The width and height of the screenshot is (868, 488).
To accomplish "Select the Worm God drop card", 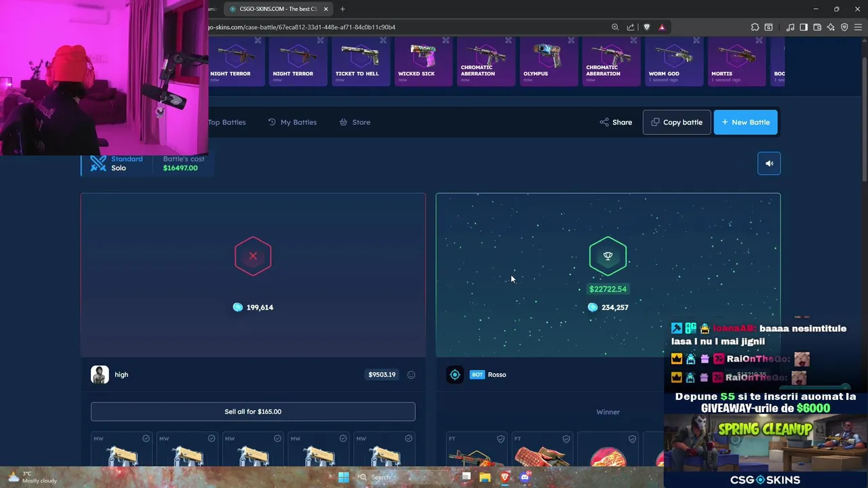I will tap(673, 62).
